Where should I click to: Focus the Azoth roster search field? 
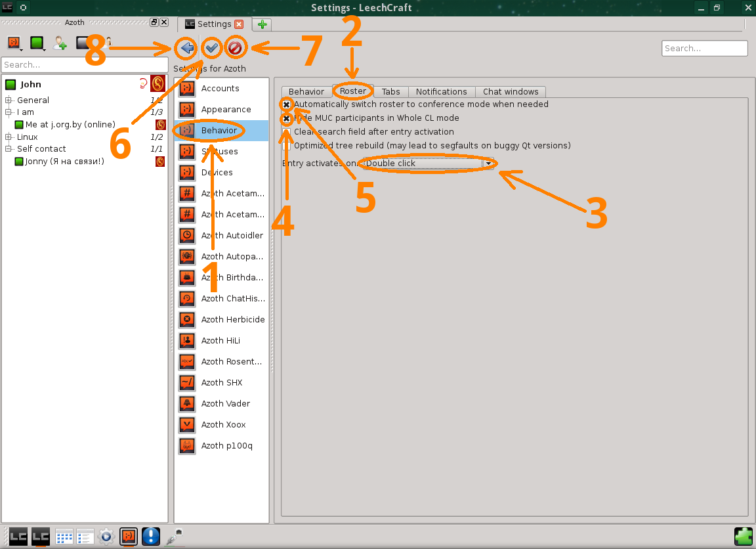coord(85,64)
